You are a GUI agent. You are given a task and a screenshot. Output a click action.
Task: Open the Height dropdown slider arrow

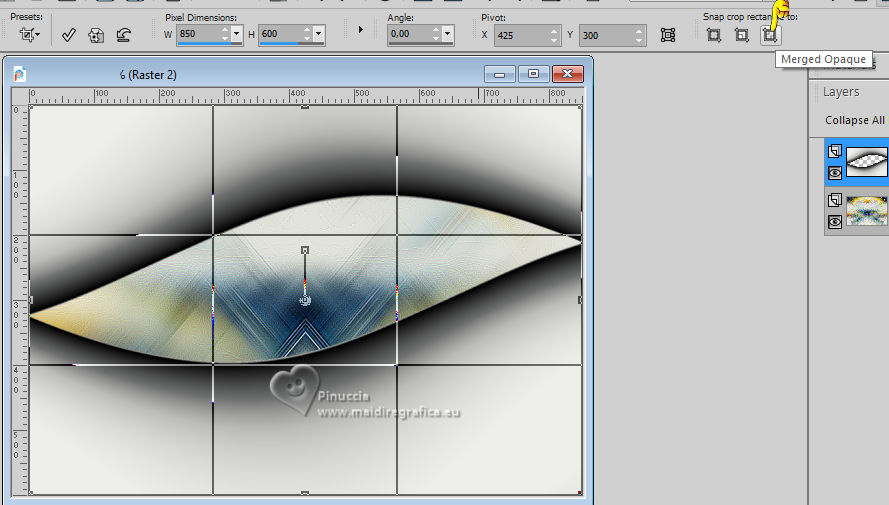point(319,34)
